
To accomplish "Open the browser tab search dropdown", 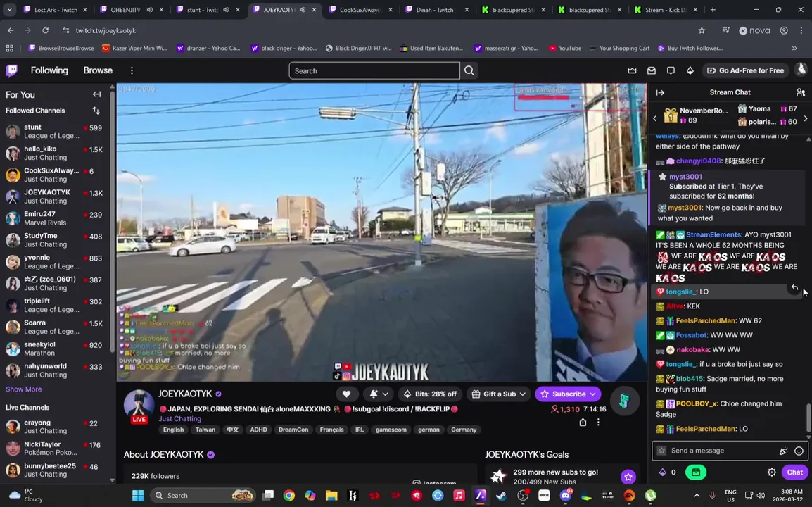I will coord(9,9).
